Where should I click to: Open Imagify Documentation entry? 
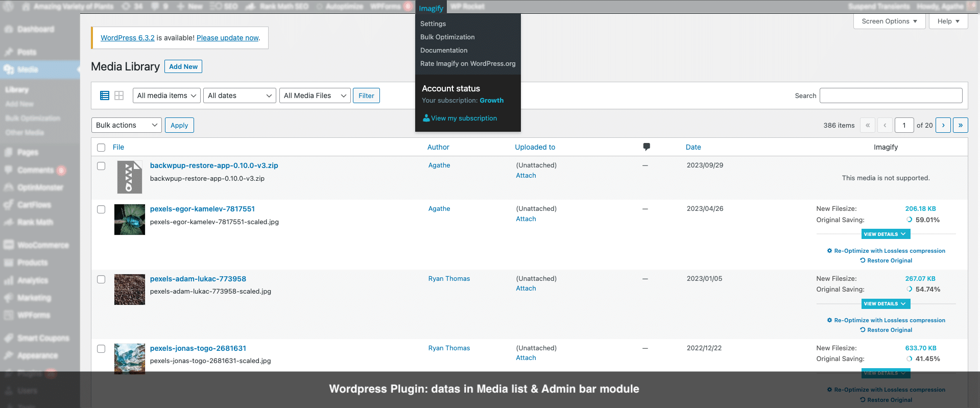444,50
